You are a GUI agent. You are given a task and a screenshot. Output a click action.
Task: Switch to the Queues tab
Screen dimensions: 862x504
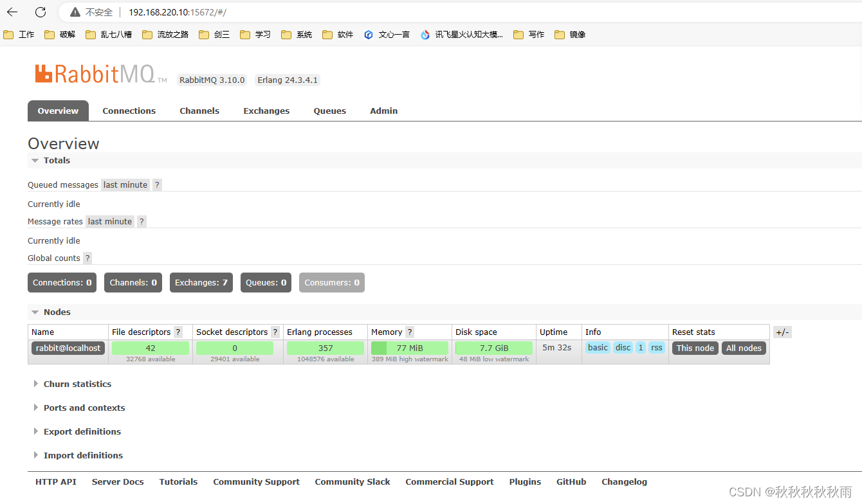coord(330,111)
